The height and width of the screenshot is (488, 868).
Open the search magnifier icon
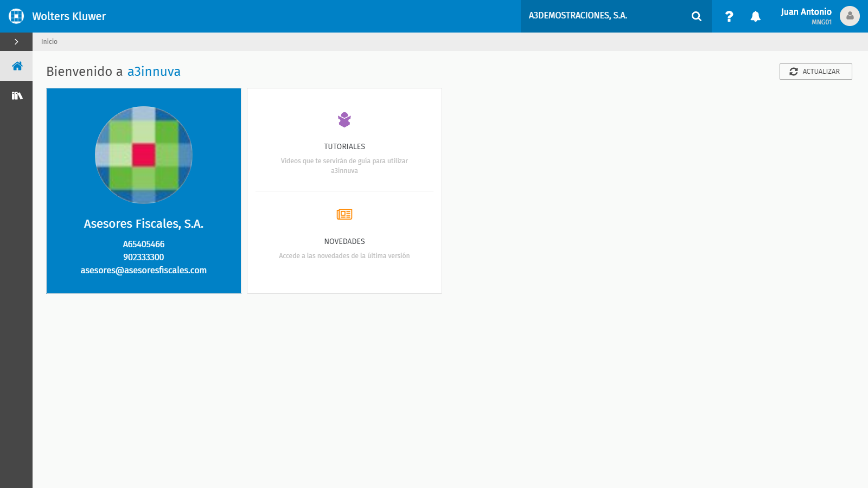(x=697, y=16)
